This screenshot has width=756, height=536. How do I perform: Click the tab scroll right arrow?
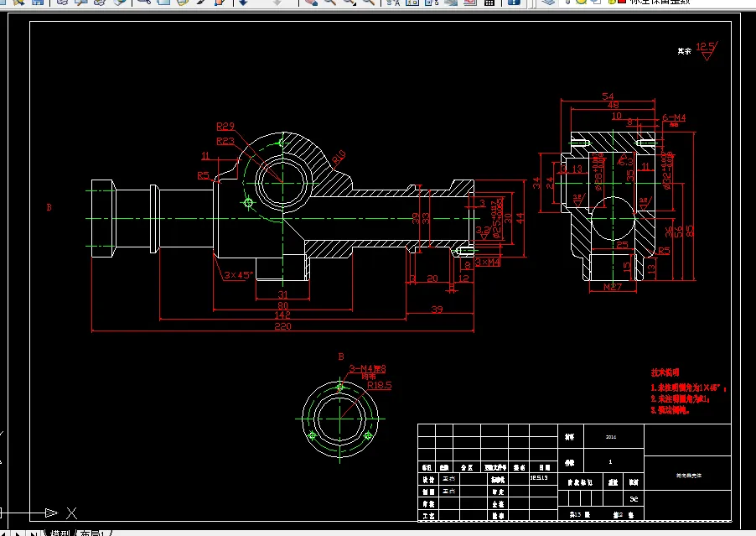tap(18, 533)
